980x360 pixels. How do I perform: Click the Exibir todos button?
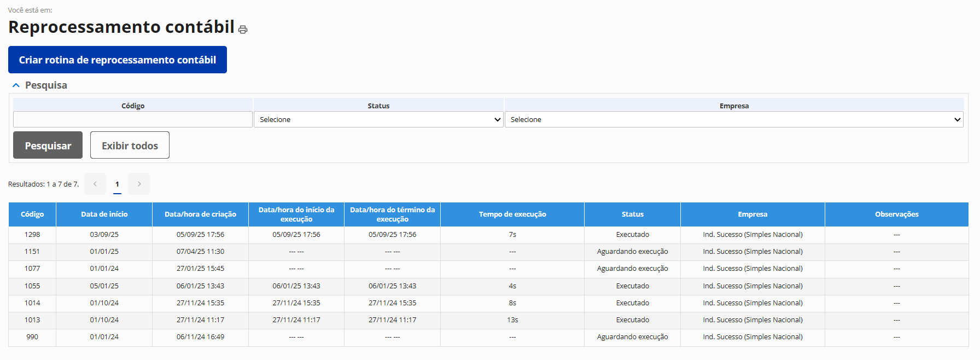click(130, 146)
